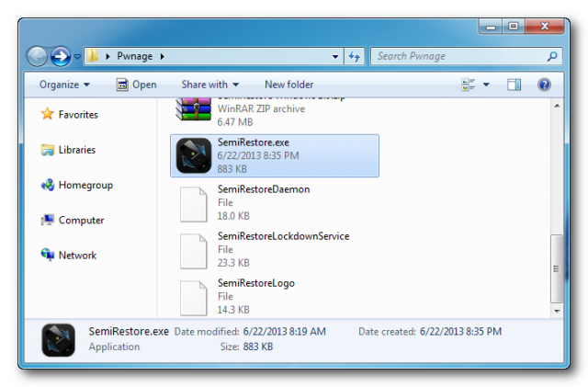Viewport: 588px width, 387px height.
Task: Click the New folder button
Action: click(x=289, y=85)
